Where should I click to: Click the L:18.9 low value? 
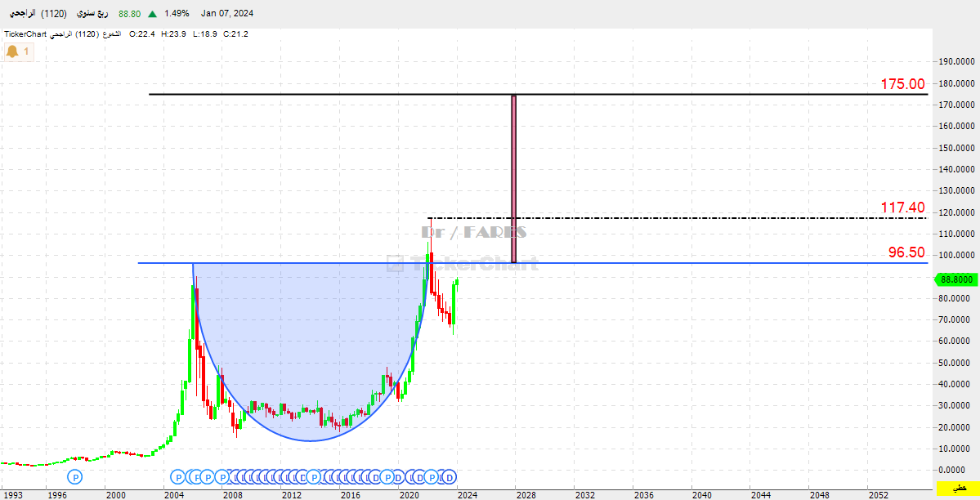pos(204,33)
